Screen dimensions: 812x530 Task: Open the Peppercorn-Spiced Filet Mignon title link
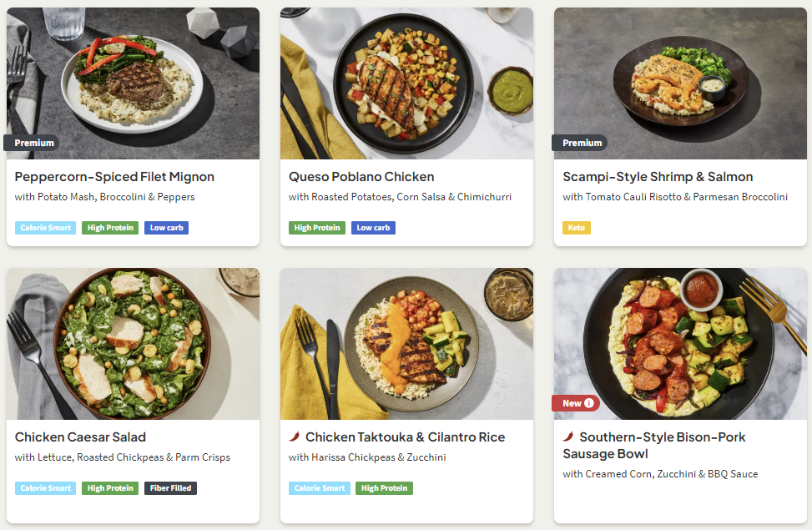114,177
